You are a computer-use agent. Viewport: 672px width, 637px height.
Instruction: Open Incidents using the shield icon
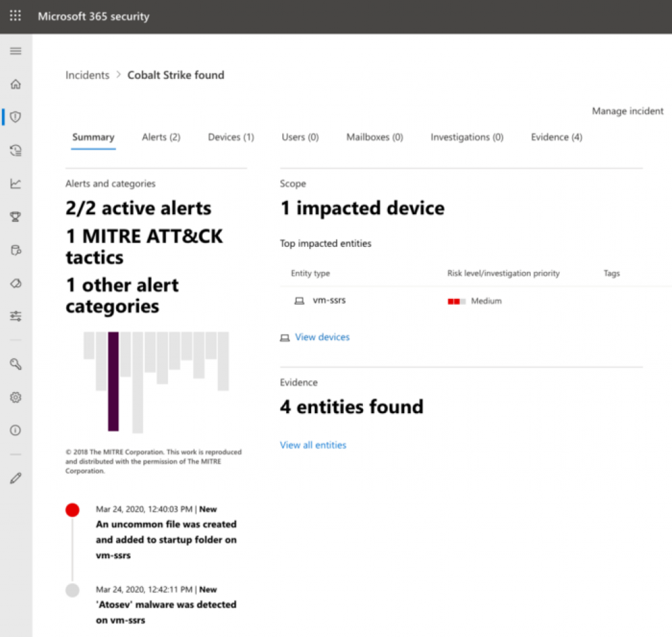pyautogui.click(x=16, y=117)
